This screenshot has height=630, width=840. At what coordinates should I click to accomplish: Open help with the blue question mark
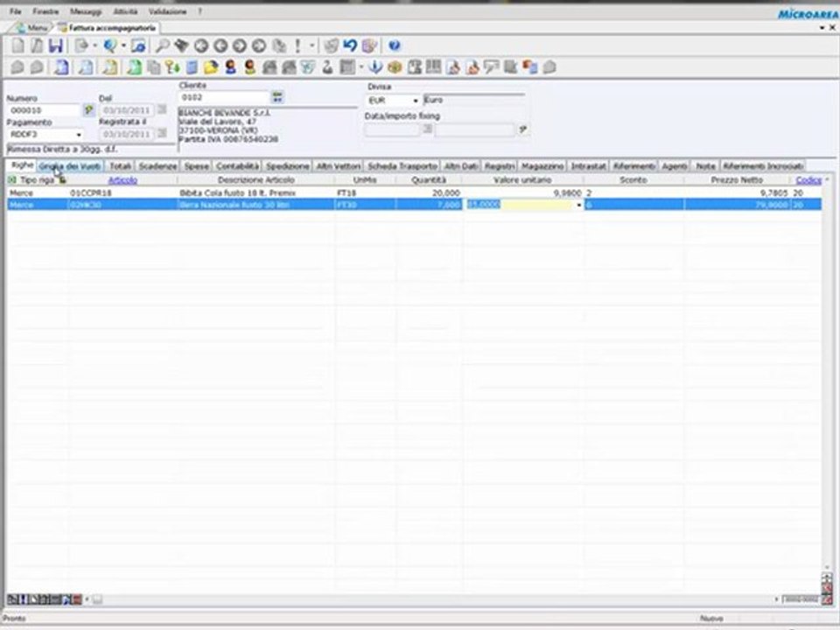point(395,46)
